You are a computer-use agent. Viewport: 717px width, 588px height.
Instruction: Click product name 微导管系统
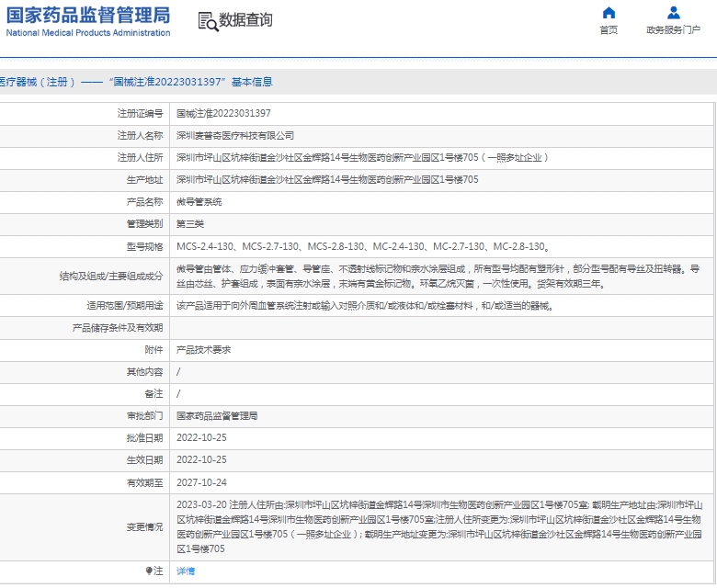(199, 202)
